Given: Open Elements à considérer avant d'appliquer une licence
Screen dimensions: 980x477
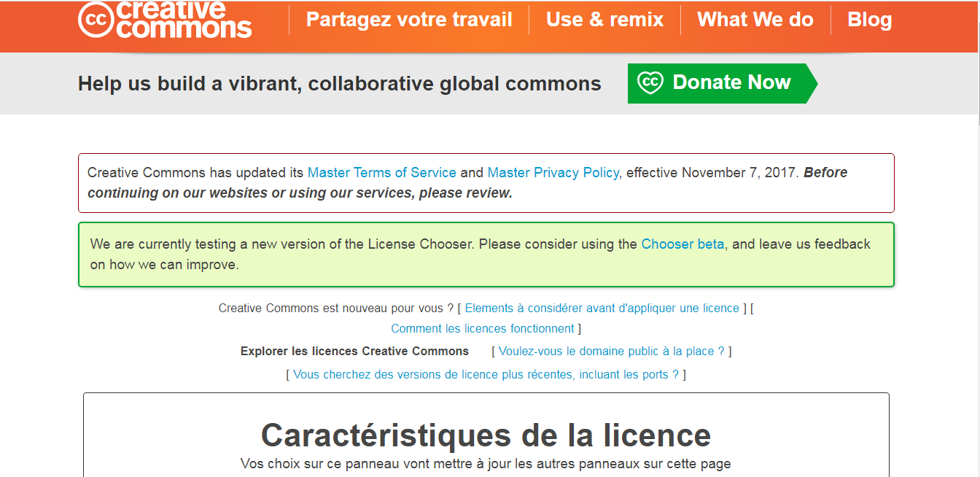Looking at the screenshot, I should click(602, 308).
